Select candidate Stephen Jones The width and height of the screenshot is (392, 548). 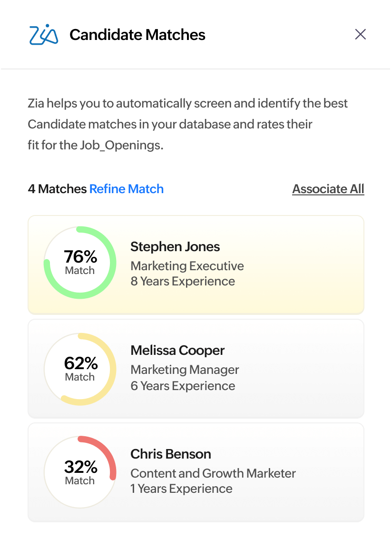click(x=196, y=264)
